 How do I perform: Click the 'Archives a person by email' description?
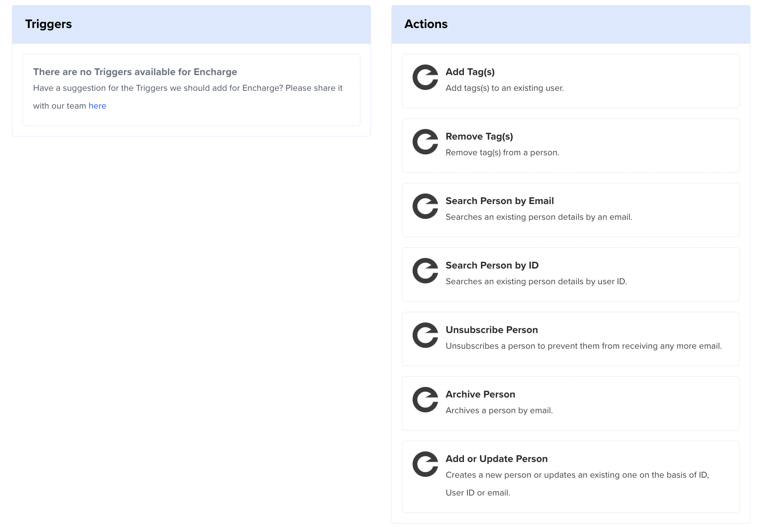(499, 411)
